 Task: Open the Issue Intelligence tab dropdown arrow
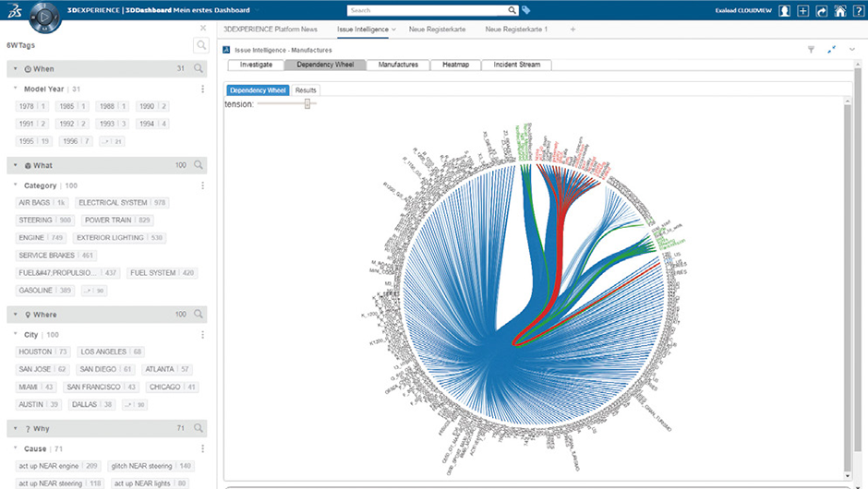coord(394,30)
